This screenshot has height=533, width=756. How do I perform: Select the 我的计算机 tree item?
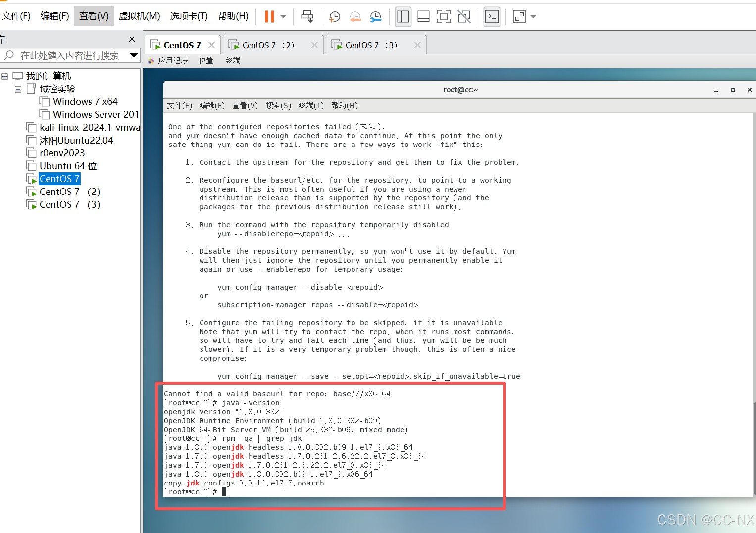[49, 76]
